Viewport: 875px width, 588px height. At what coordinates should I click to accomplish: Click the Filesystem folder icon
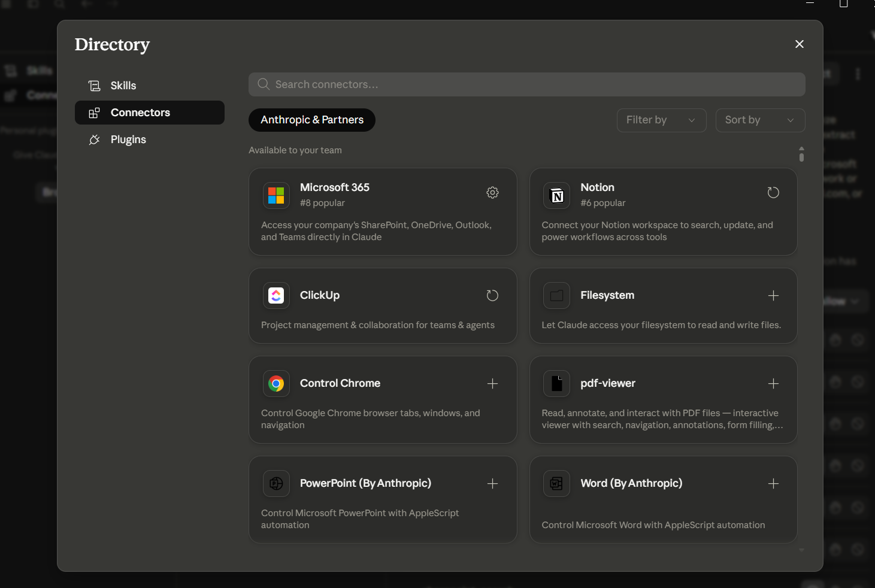pyautogui.click(x=556, y=295)
